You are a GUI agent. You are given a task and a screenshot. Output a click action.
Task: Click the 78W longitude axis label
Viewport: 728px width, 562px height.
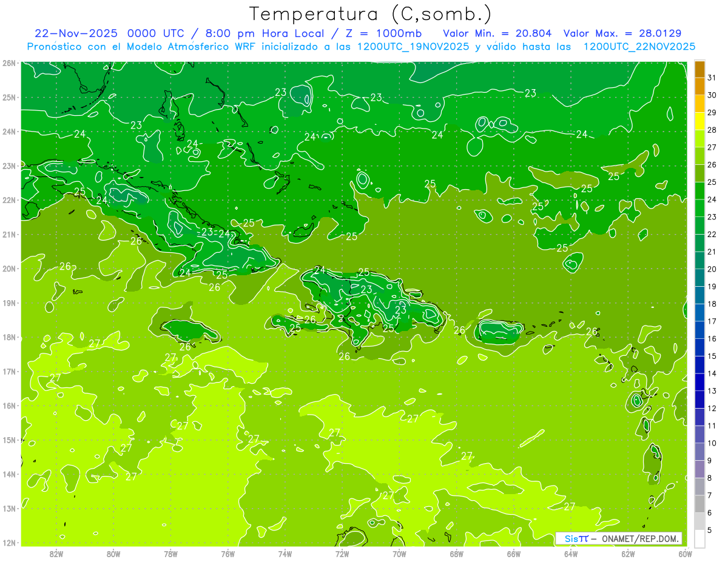tap(170, 554)
